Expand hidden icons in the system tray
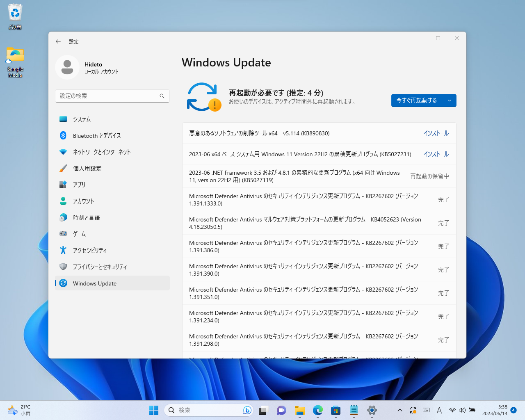 coord(399,410)
